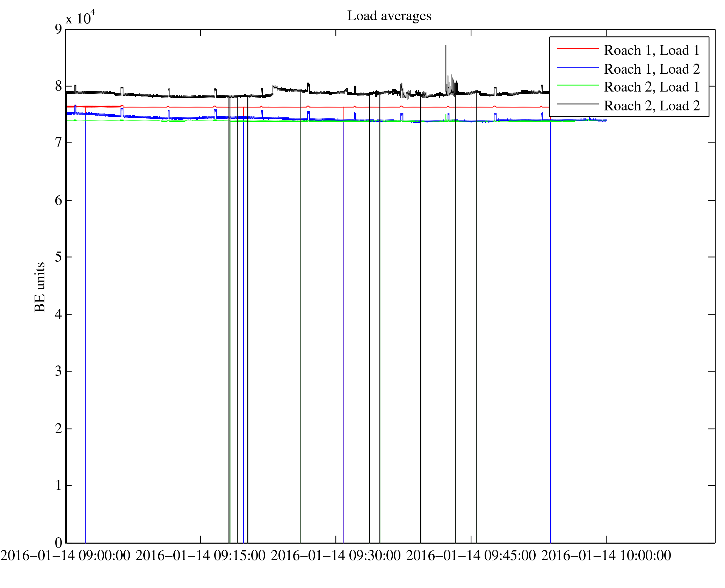Viewport: 725px width, 588px height.
Task: Click the green line sample in legend
Action: coord(577,85)
